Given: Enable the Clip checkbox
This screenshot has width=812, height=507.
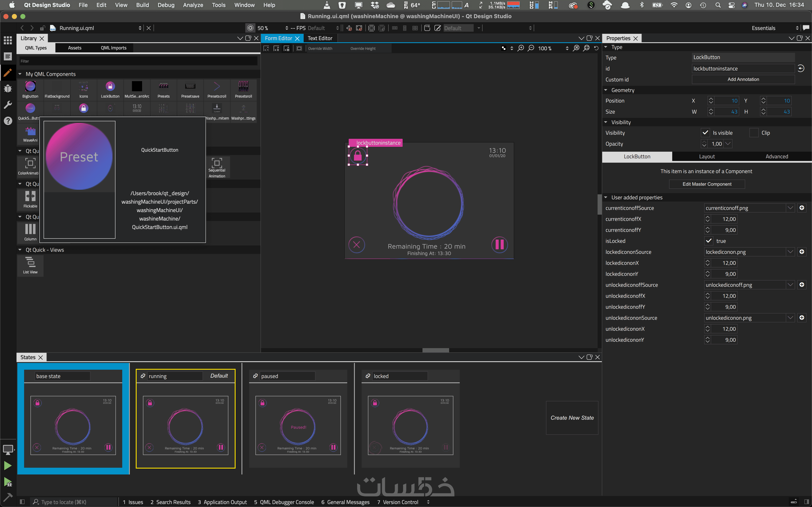Looking at the screenshot, I should (754, 133).
